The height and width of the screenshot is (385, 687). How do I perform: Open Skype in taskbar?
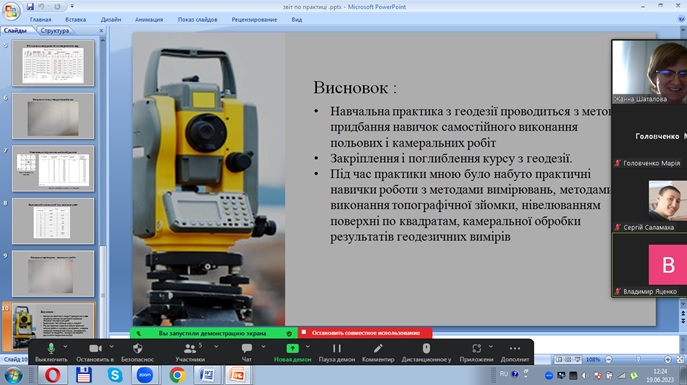[x=115, y=375]
